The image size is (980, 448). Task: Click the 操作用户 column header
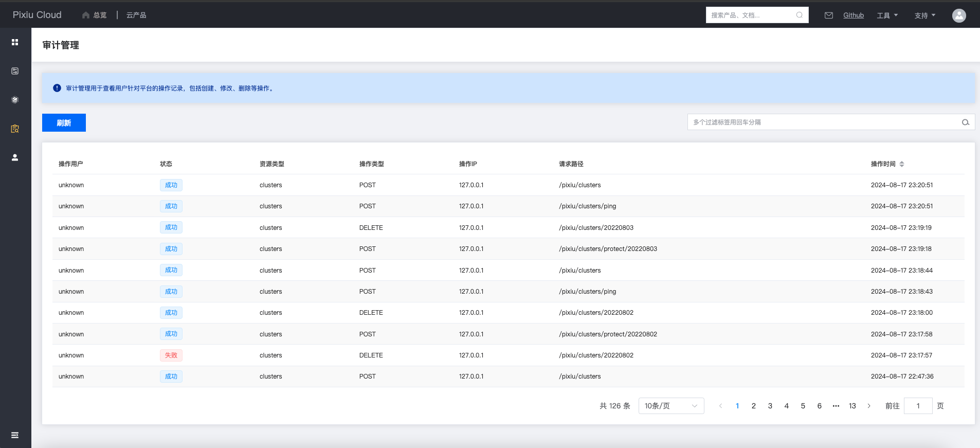pyautogui.click(x=70, y=164)
